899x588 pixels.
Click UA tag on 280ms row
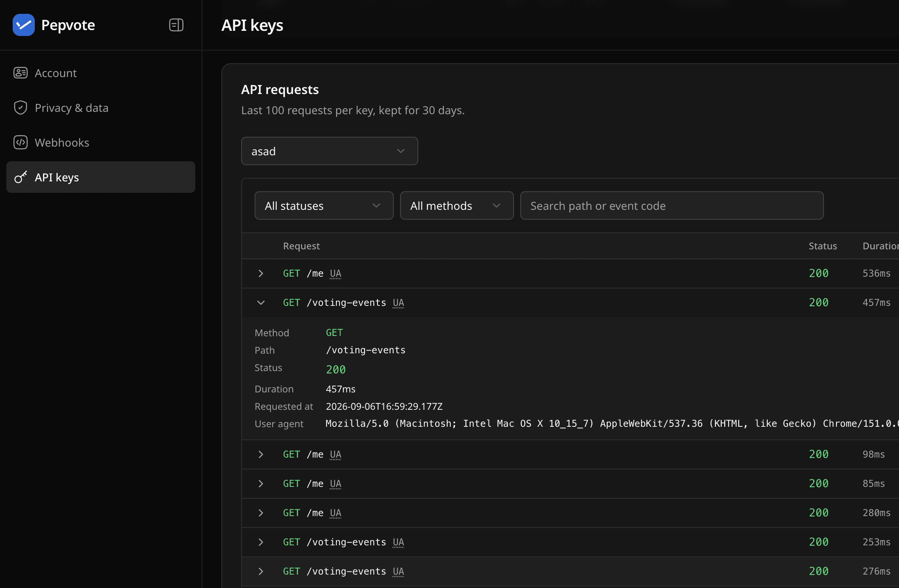tap(336, 513)
